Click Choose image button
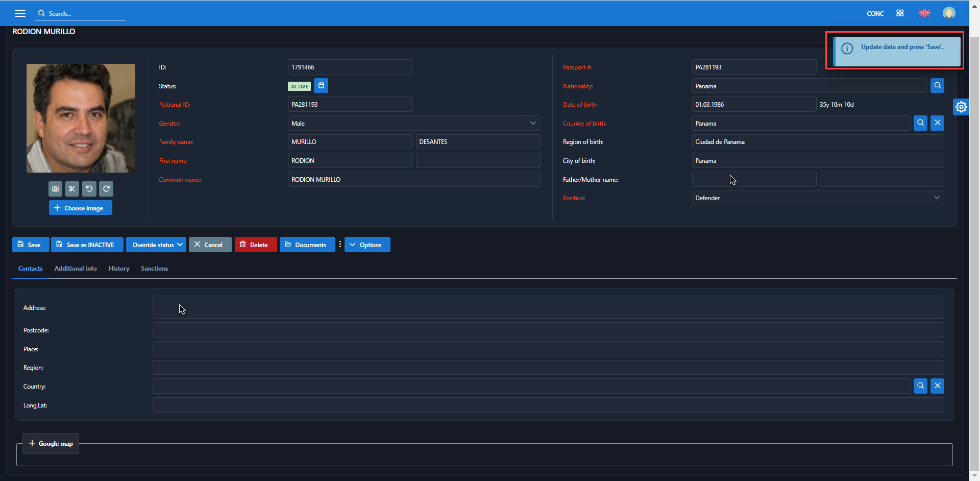 tap(81, 208)
